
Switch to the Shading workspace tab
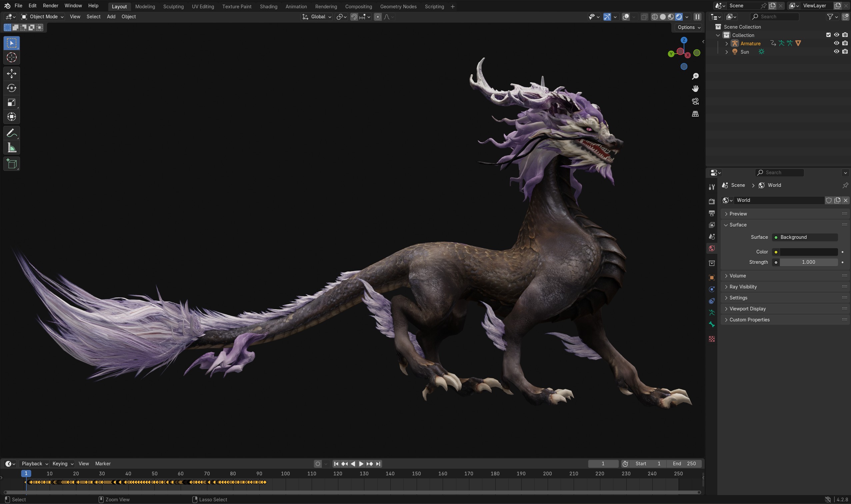[x=268, y=6]
